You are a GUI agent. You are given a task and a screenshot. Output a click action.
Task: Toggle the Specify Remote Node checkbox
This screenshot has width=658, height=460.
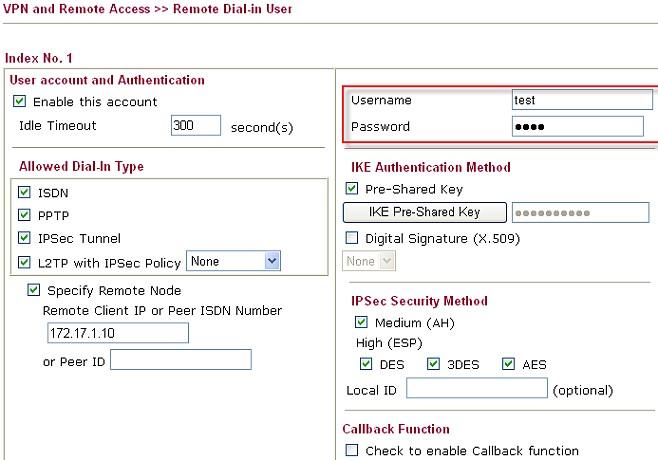click(x=35, y=291)
